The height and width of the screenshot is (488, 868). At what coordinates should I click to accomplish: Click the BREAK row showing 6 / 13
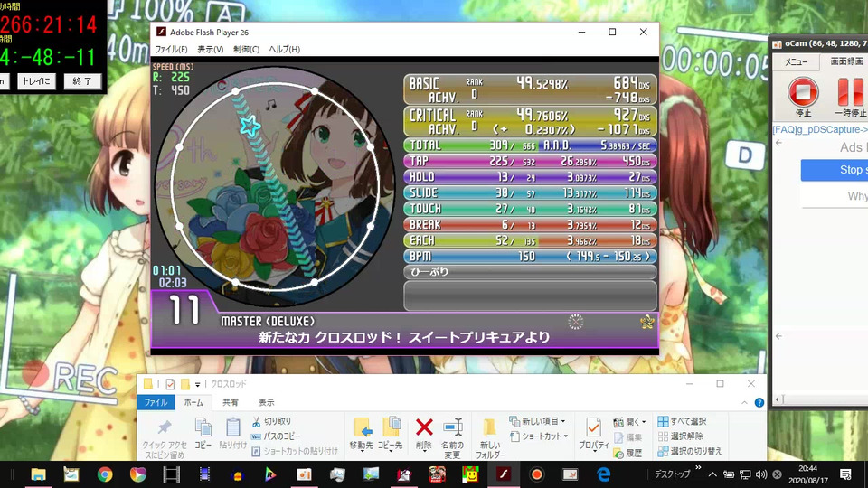531,225
